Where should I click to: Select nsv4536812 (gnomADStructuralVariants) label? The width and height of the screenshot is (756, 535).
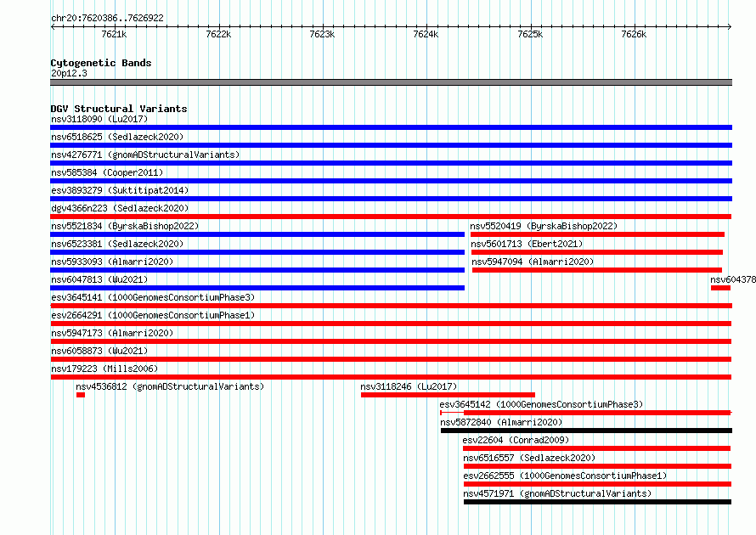(x=170, y=386)
